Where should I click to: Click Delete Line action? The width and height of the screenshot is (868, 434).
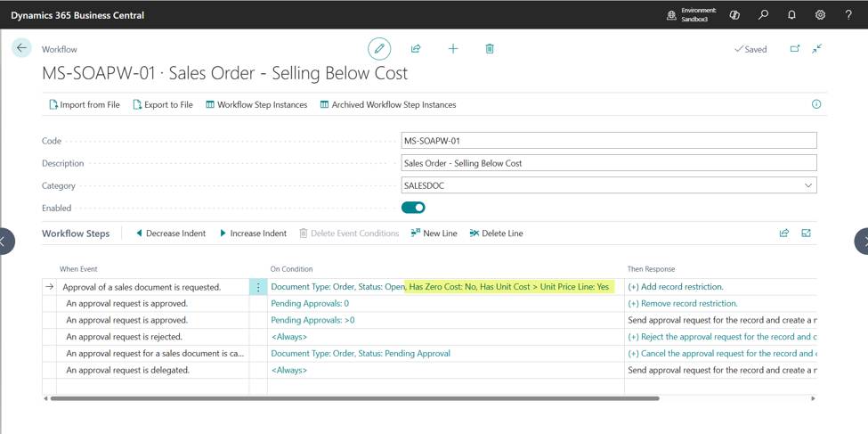coord(496,233)
